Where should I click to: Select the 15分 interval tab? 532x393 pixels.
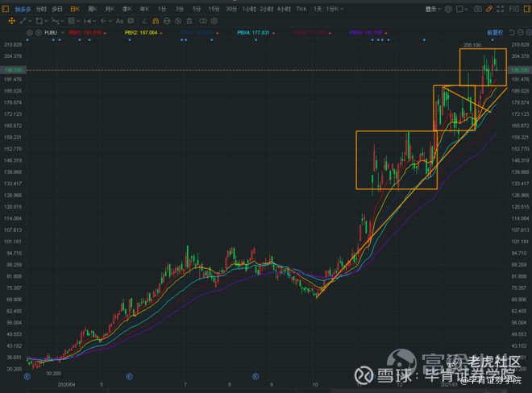click(214, 9)
